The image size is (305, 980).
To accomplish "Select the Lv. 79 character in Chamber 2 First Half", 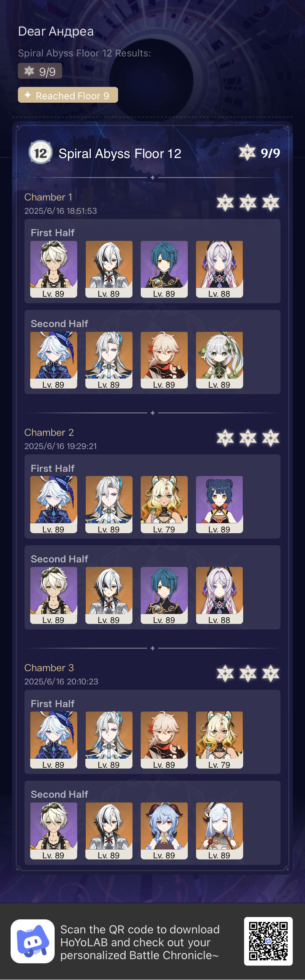I will [x=164, y=504].
